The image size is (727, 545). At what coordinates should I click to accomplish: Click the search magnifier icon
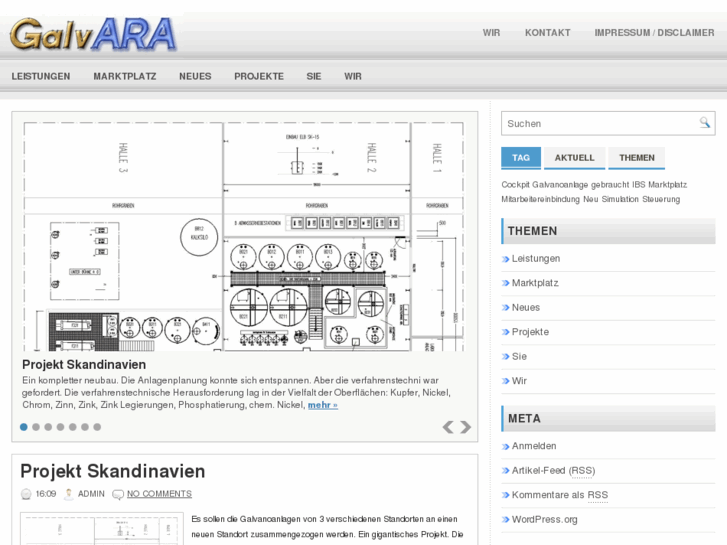704,122
